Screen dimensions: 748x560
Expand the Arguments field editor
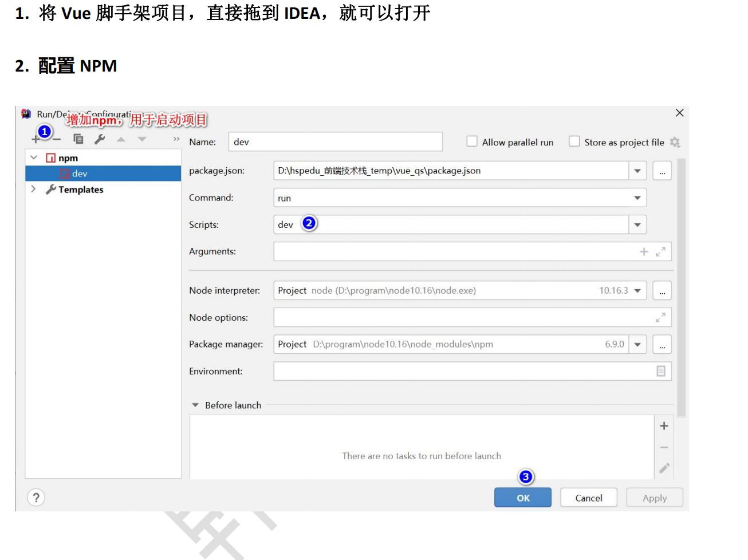click(660, 251)
